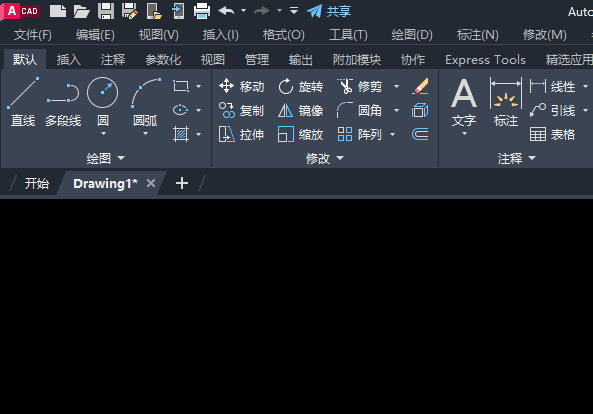Open the 工具(T) menu
593x414 pixels.
pos(348,35)
